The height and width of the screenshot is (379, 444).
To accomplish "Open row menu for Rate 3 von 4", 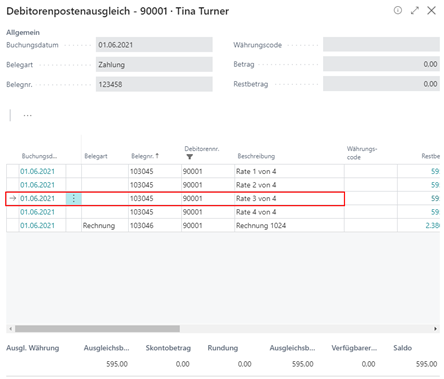I will (74, 199).
